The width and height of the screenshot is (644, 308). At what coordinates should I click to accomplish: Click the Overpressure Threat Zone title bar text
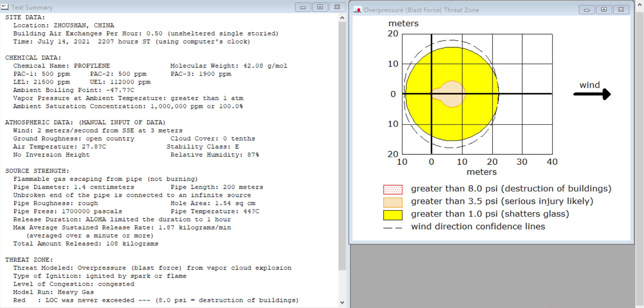pyautogui.click(x=421, y=10)
